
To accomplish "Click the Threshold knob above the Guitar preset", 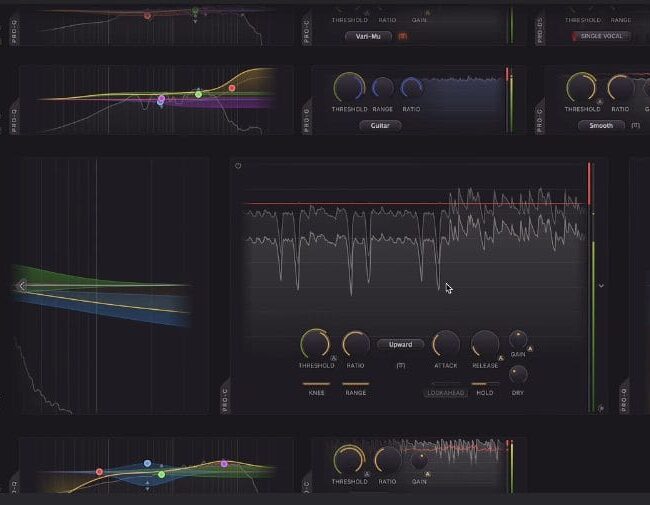I will [x=349, y=88].
